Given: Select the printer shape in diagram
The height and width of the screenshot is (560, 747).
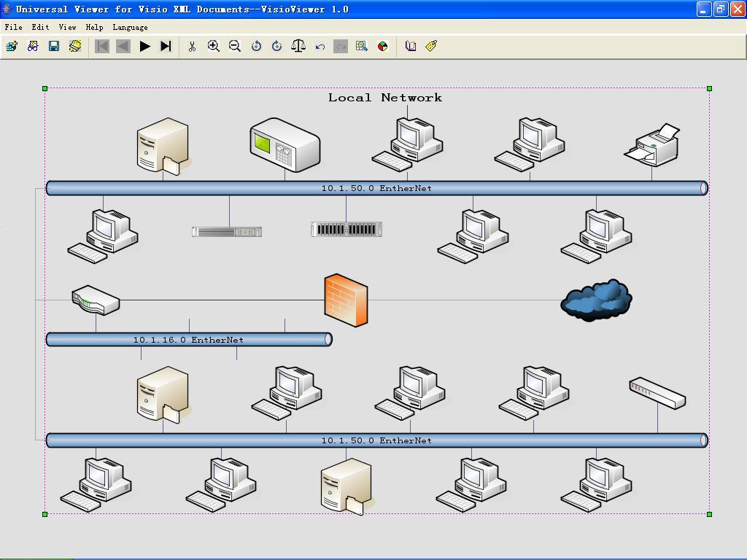Looking at the screenshot, I should (652, 145).
